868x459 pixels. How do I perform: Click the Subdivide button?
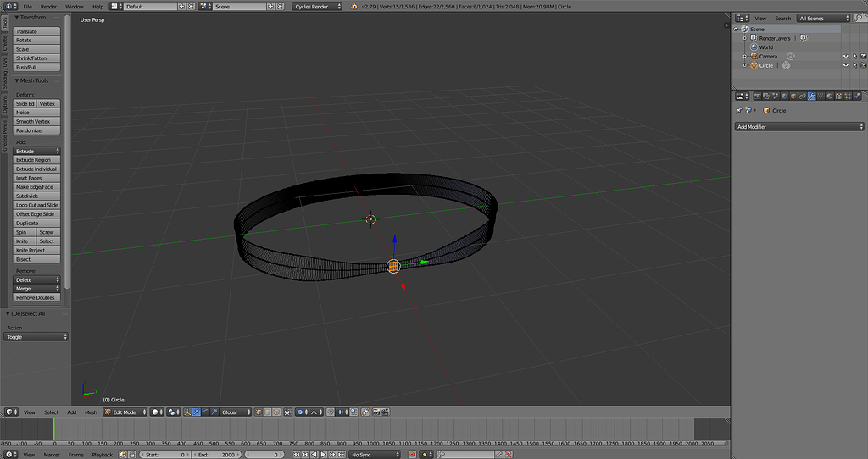pos(36,196)
